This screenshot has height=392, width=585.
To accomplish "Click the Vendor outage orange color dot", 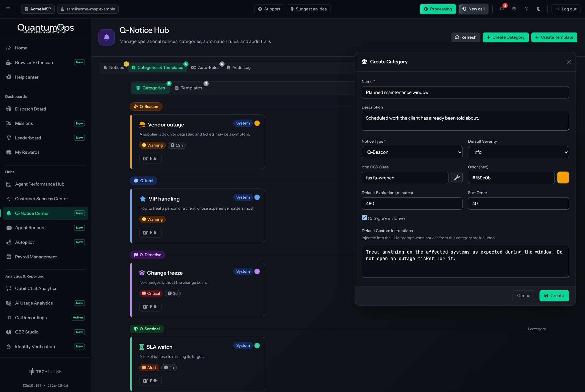I will 257,123.
